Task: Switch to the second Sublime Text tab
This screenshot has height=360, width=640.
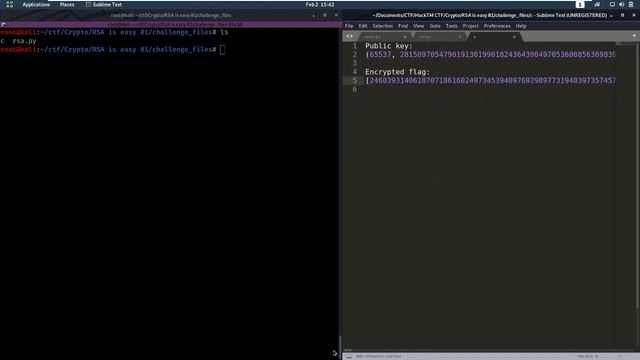Action: coord(439,37)
